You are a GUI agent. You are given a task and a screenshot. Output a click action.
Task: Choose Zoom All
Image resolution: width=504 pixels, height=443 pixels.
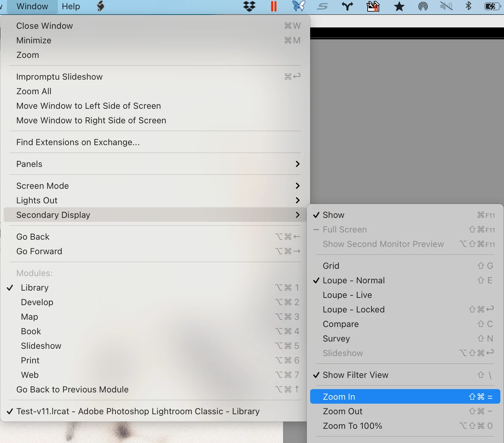[155, 91]
